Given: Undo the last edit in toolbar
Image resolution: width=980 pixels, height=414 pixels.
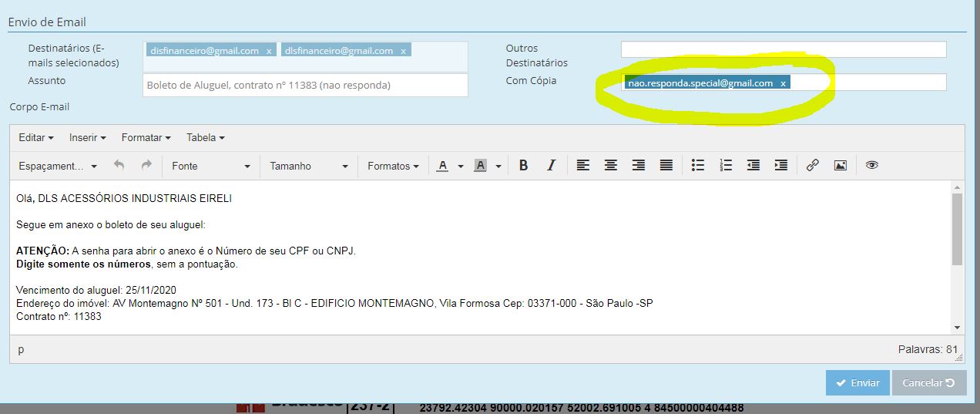Looking at the screenshot, I should tap(119, 165).
